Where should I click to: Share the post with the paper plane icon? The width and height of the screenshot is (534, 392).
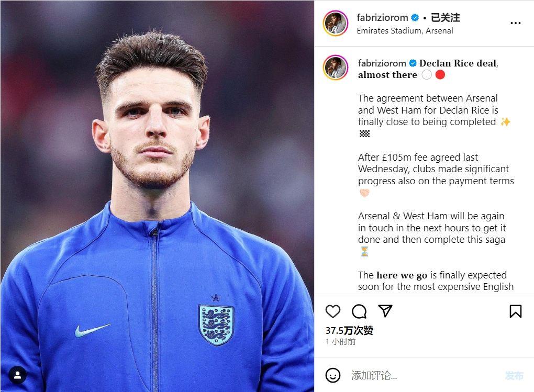point(385,311)
